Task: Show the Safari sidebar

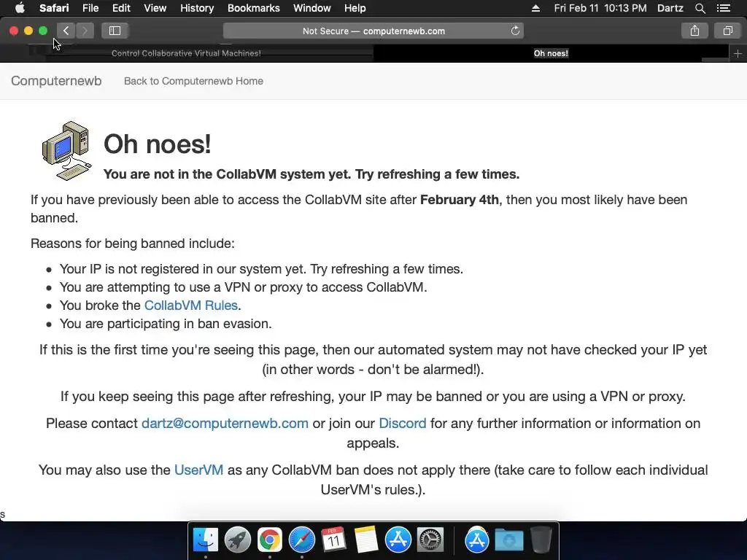Action: tap(115, 31)
